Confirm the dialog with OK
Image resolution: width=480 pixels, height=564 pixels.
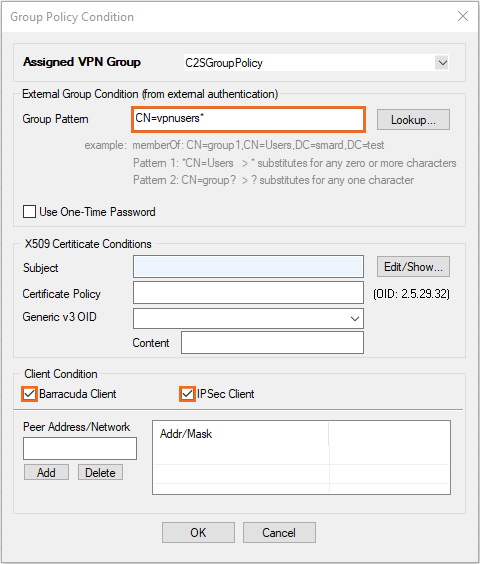pos(198,532)
